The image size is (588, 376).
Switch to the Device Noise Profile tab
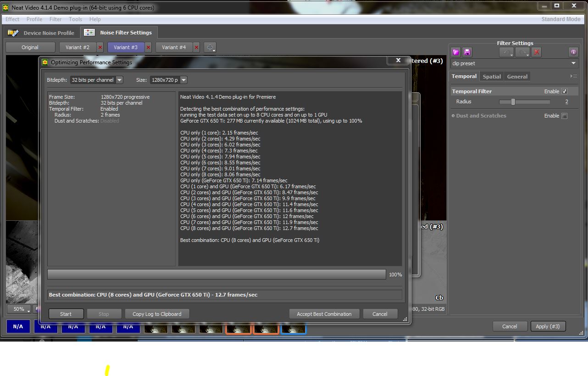(42, 33)
